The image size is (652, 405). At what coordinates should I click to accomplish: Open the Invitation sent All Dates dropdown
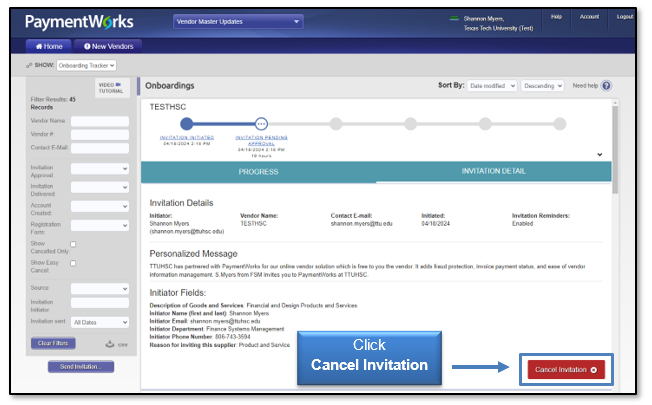click(x=100, y=322)
